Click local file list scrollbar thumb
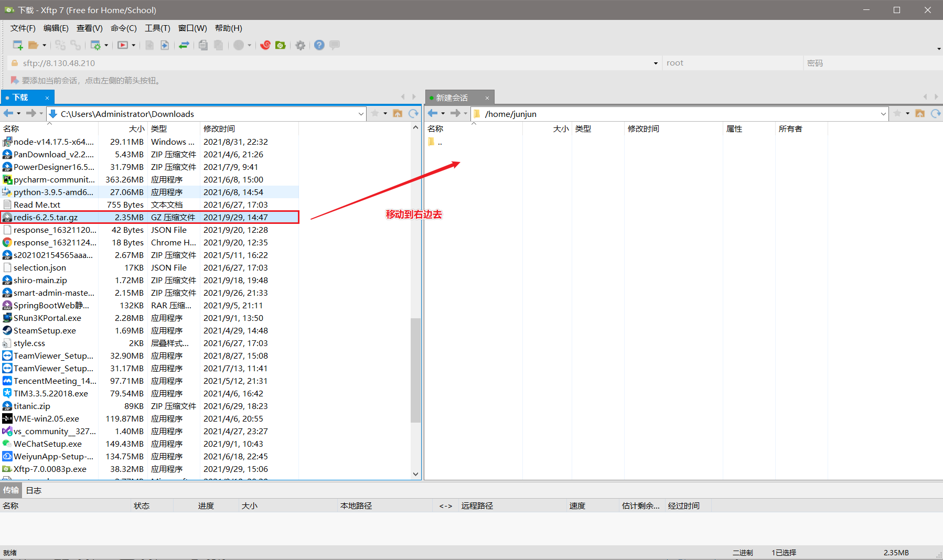943x560 pixels. pos(415,370)
